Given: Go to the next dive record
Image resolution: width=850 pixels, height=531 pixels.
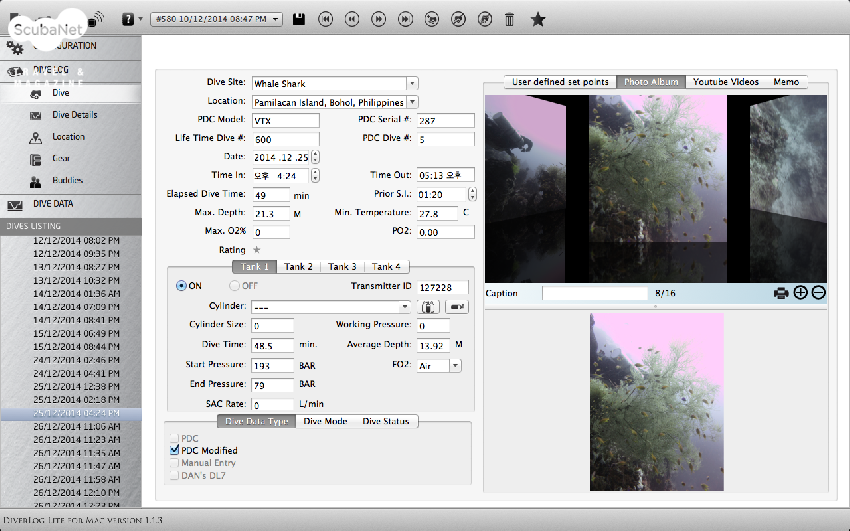Looking at the screenshot, I should [x=378, y=19].
